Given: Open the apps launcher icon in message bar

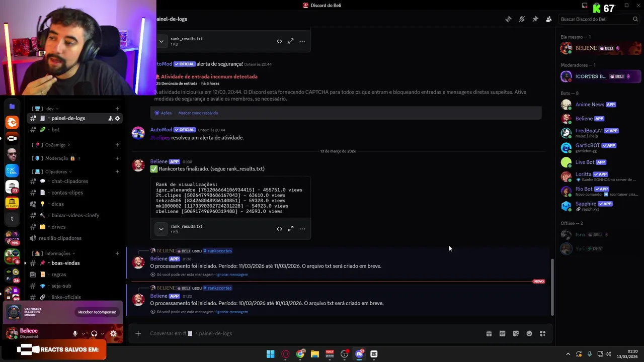Looking at the screenshot, I should coord(543,333).
